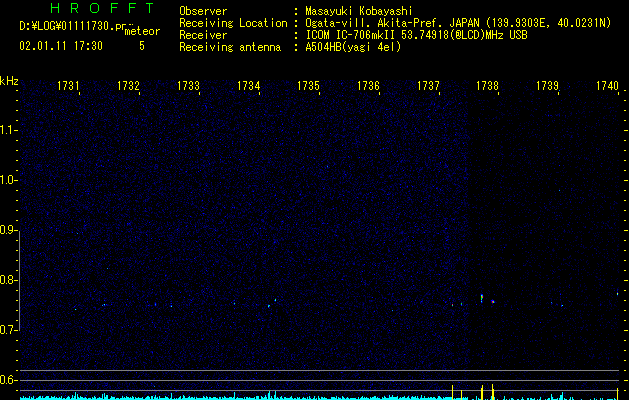Click the 1732 time axis label
Screen dimensions: 629x400
pyautogui.click(x=128, y=85)
